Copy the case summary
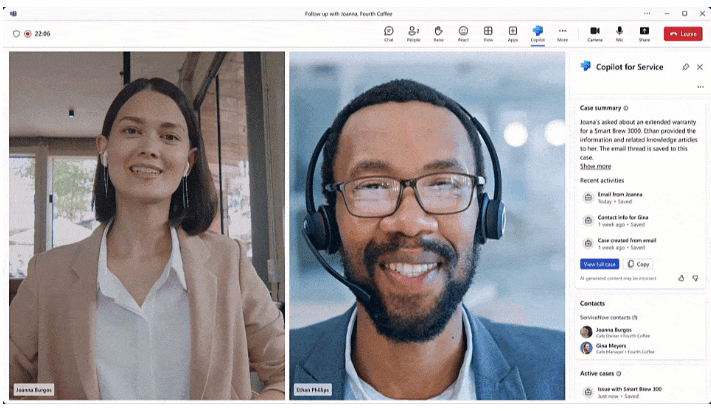This screenshot has height=411, width=711. pos(639,264)
